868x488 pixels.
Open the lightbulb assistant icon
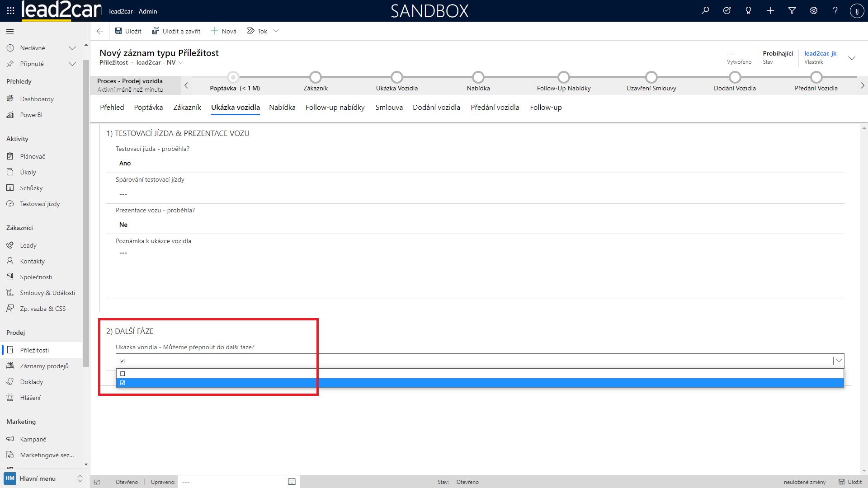[x=749, y=10]
